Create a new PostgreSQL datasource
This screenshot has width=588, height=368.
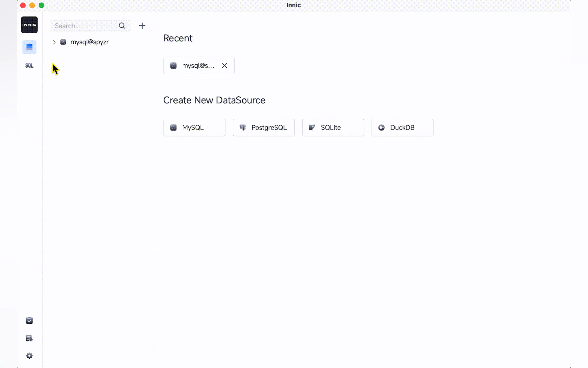[x=263, y=127]
